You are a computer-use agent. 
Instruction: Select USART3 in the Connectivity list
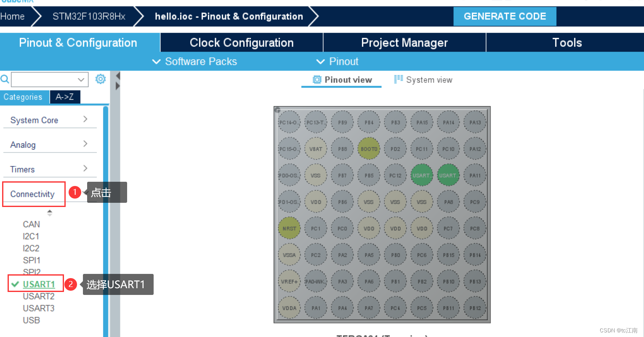(39, 308)
